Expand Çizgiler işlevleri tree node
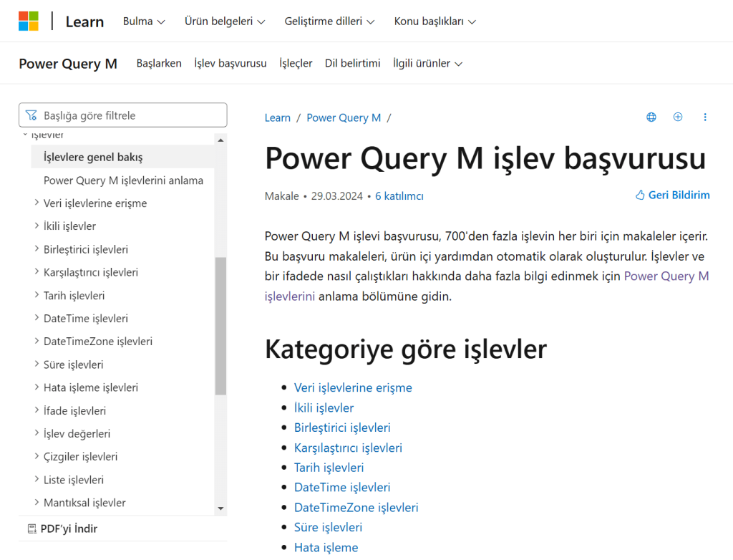 pyautogui.click(x=37, y=456)
